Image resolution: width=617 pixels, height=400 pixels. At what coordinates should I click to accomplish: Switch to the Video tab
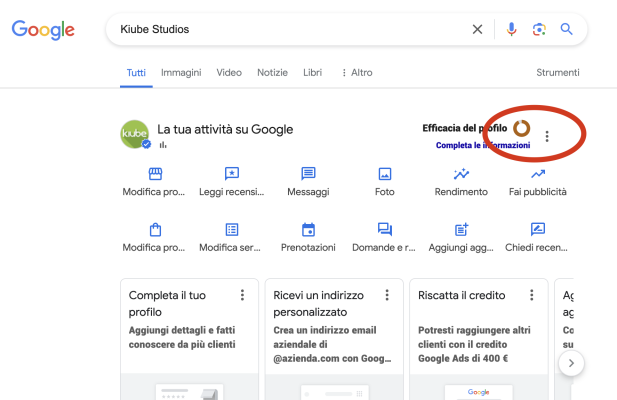pyautogui.click(x=229, y=72)
